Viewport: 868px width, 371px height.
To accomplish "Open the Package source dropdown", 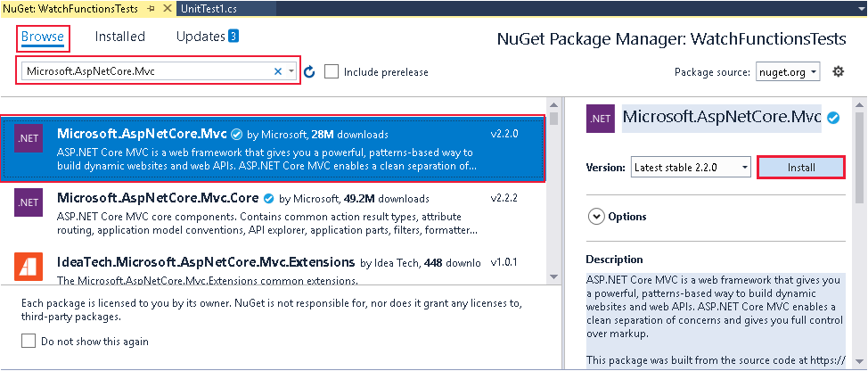I will 788,71.
